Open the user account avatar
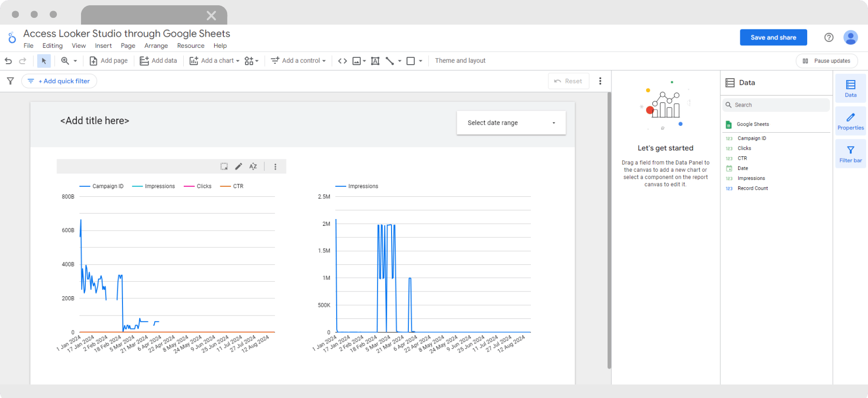 coord(851,38)
